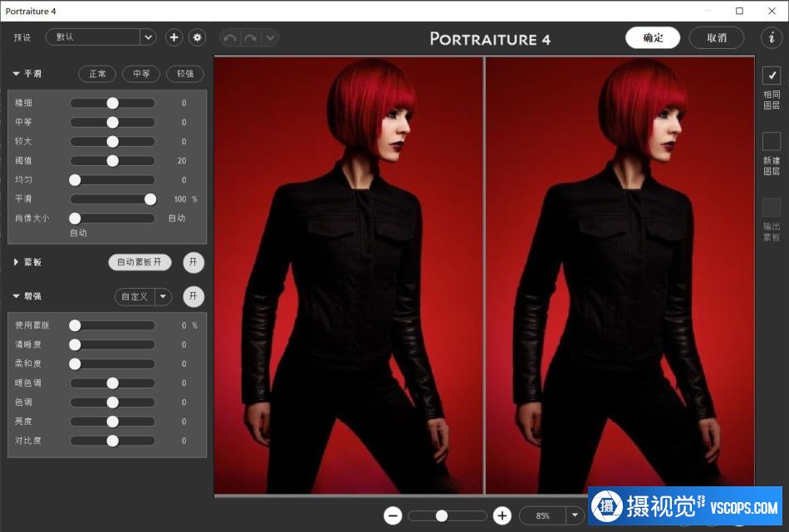Image resolution: width=789 pixels, height=532 pixels.
Task: Click the 清晰度 sharpness slider handle
Action: 75,344
